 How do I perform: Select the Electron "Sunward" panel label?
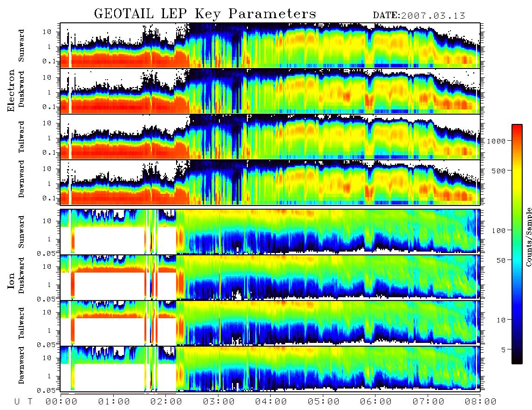tap(21, 46)
